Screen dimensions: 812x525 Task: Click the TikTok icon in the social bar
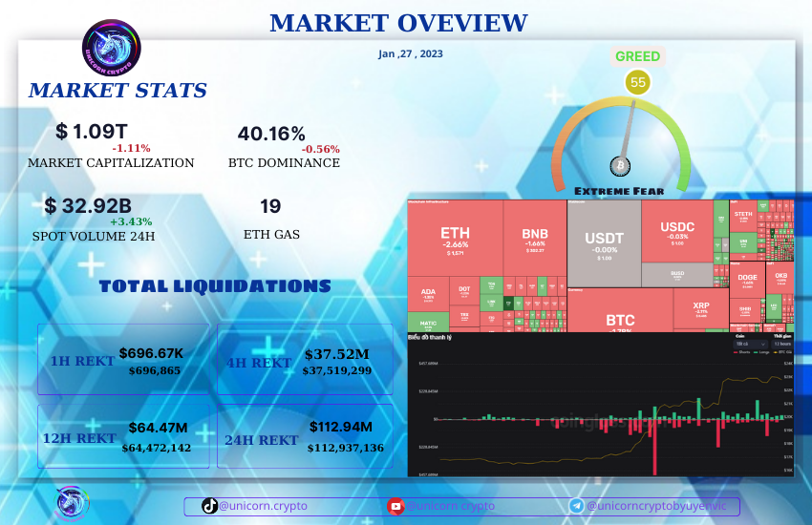pyautogui.click(x=209, y=506)
